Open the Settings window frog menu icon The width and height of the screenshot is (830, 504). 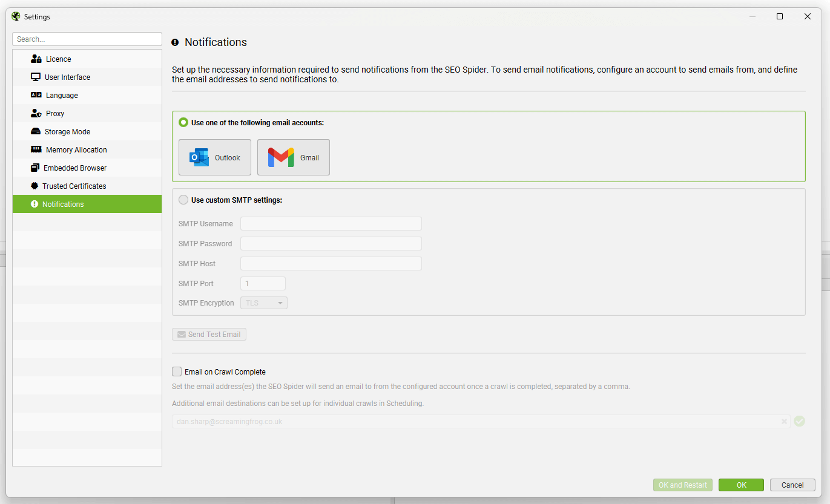(x=15, y=16)
